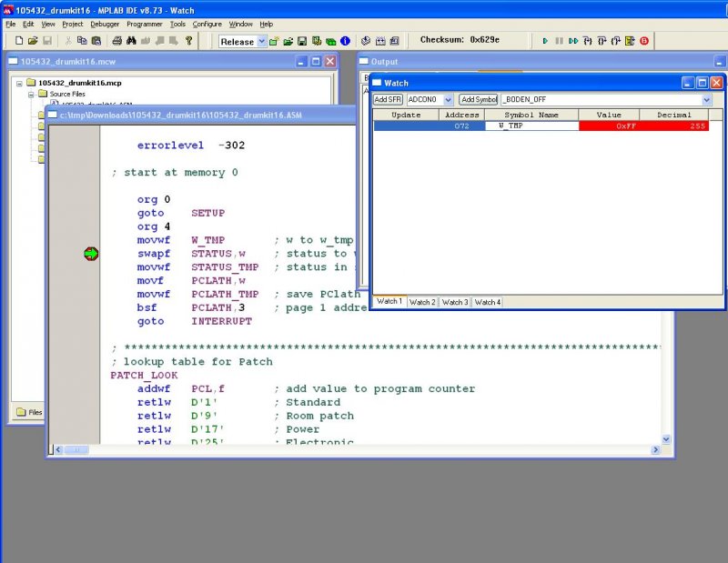Screen dimensions: 728x563
Task: Click the Add Symbol button
Action: (x=479, y=99)
